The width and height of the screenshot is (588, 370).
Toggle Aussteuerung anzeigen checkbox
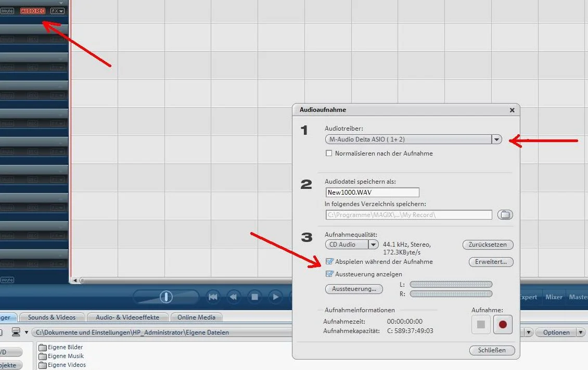point(329,274)
